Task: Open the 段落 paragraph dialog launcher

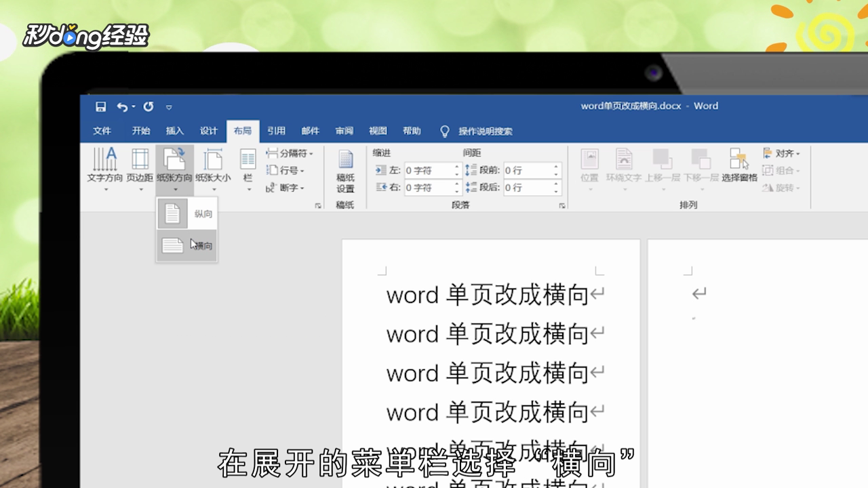Action: click(x=561, y=205)
